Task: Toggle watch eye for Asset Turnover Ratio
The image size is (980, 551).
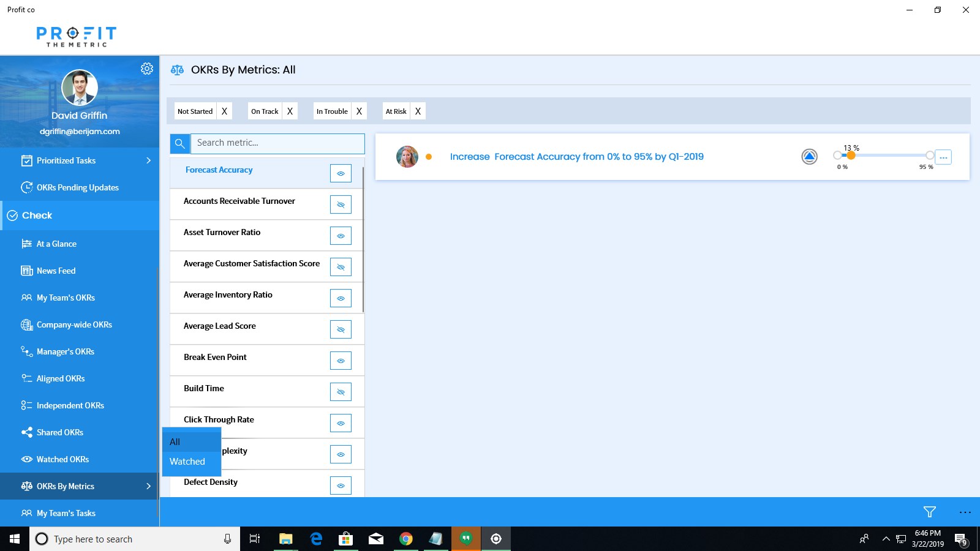Action: click(x=341, y=236)
